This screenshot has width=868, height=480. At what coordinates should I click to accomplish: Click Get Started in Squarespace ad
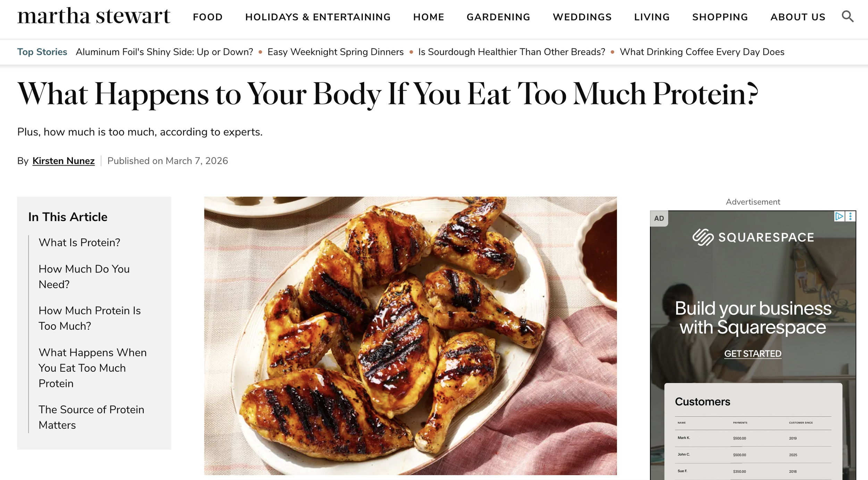[x=753, y=354]
